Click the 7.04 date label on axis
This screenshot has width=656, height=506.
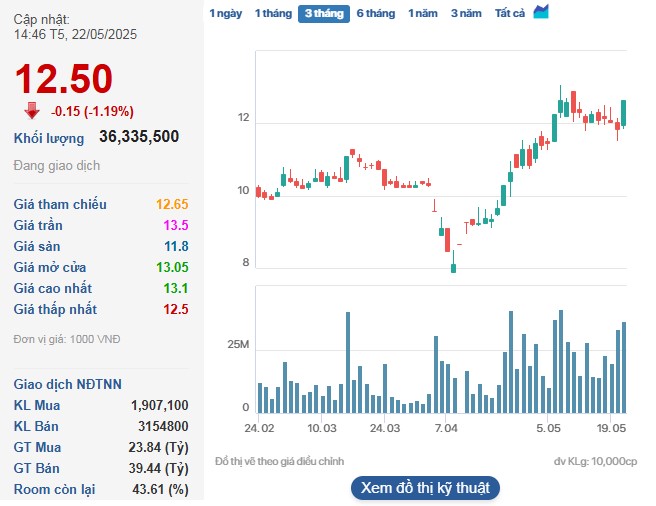click(446, 428)
